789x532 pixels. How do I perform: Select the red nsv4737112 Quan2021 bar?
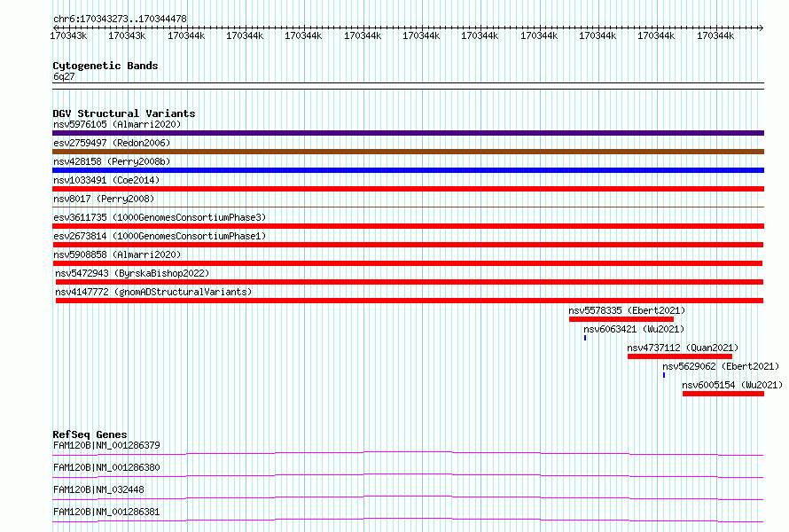tap(680, 356)
